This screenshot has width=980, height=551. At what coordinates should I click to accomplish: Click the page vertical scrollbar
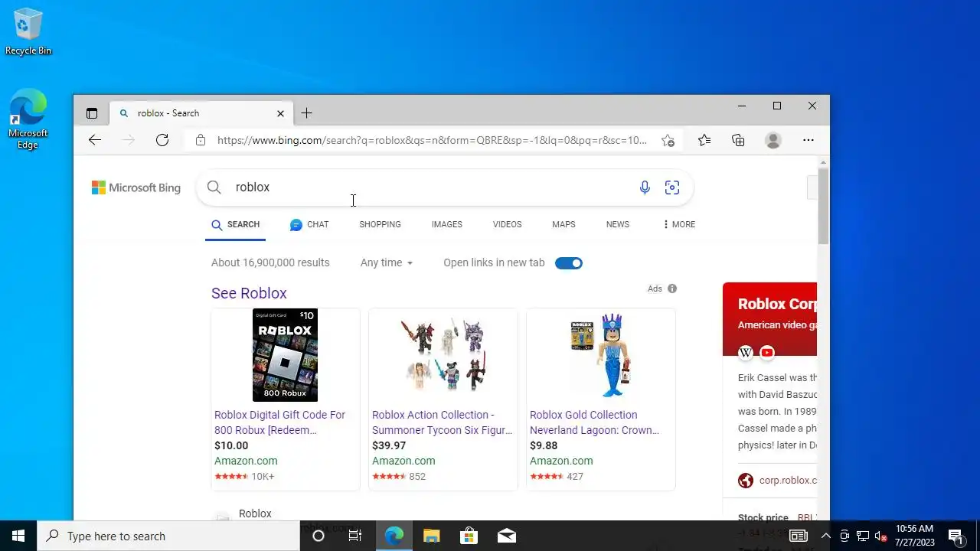(x=824, y=207)
